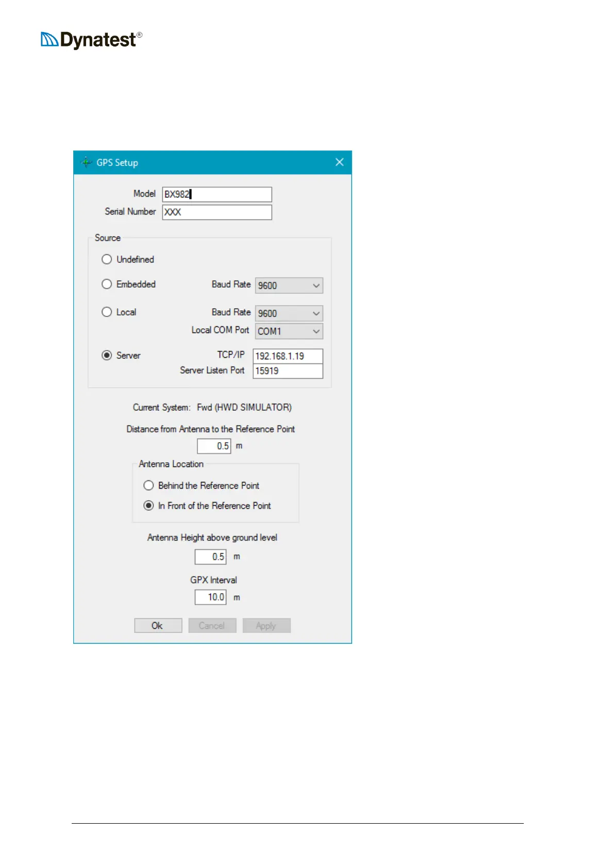Click the Antenna Height above ground level label

(212, 538)
